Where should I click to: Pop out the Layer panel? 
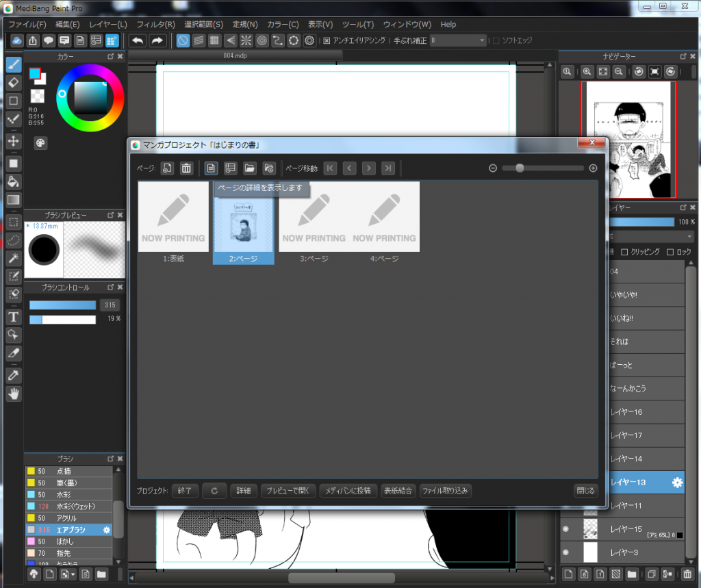[683, 207]
